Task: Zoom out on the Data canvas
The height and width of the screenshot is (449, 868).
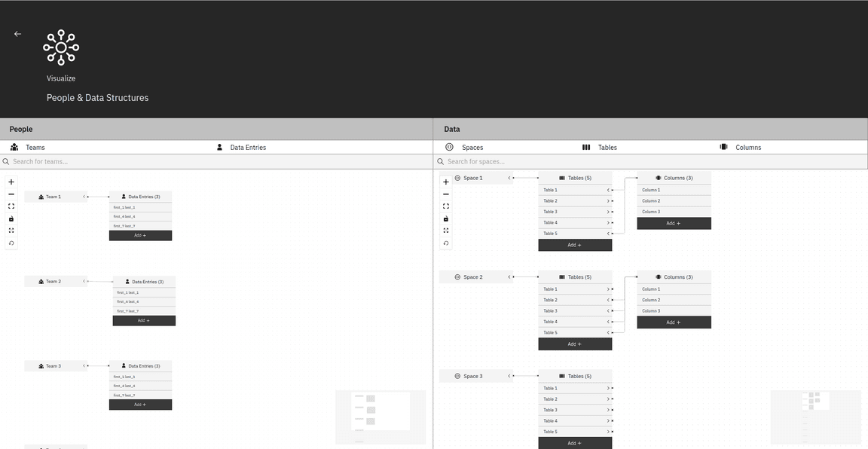Action: [446, 194]
